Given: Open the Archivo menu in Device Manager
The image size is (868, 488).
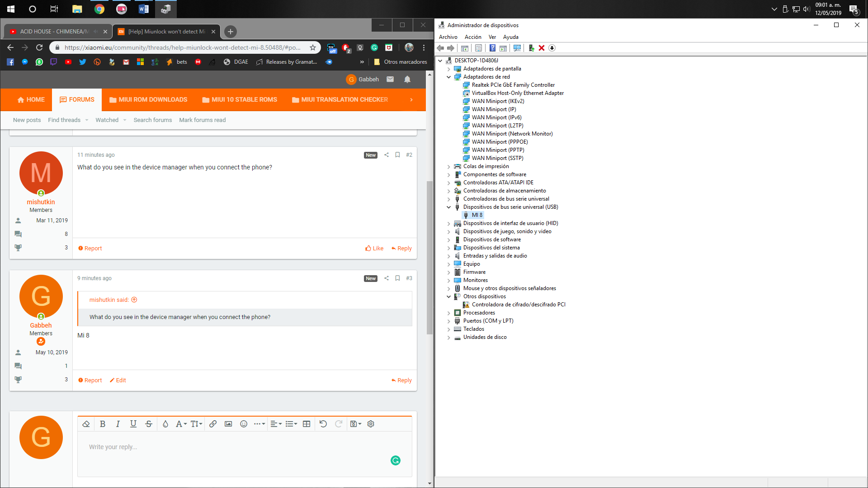Looking at the screenshot, I should pyautogui.click(x=448, y=37).
